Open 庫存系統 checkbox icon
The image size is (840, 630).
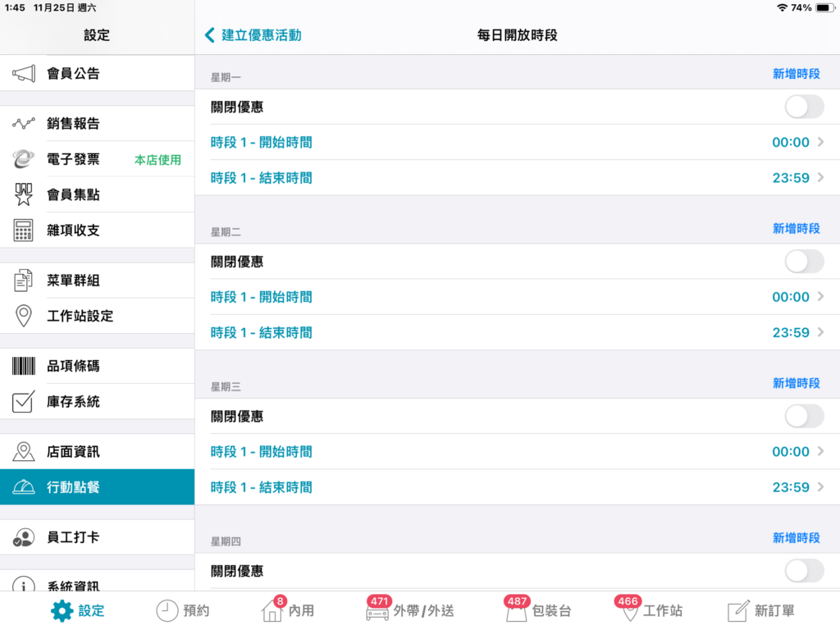pyautogui.click(x=24, y=402)
